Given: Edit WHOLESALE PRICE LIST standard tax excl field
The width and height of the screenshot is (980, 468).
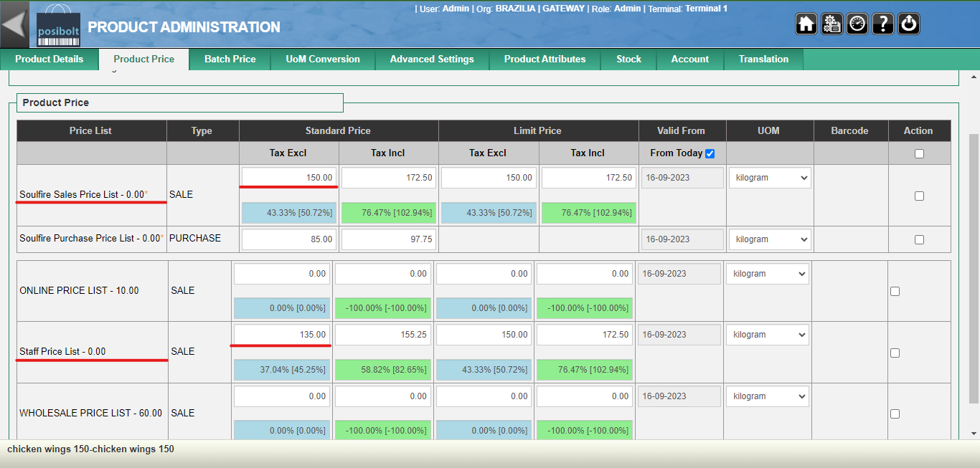Looking at the screenshot, I should (282, 396).
